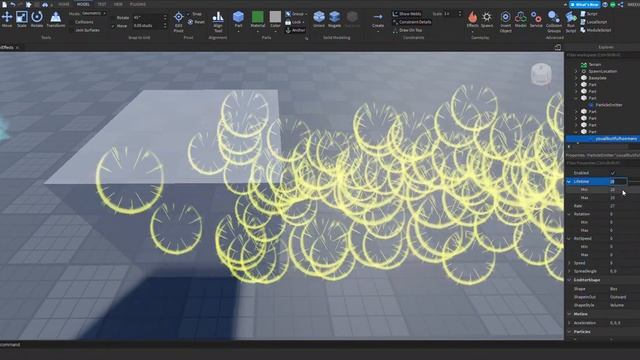
Task: Insert a ModuleScript
Action: click(596, 30)
